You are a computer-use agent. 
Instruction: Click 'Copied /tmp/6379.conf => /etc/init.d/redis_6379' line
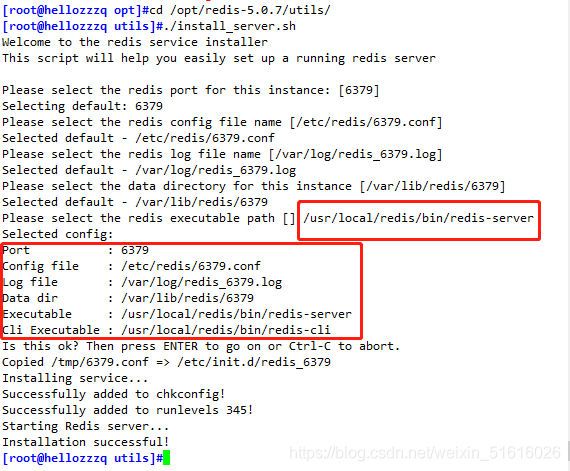pyautogui.click(x=166, y=362)
